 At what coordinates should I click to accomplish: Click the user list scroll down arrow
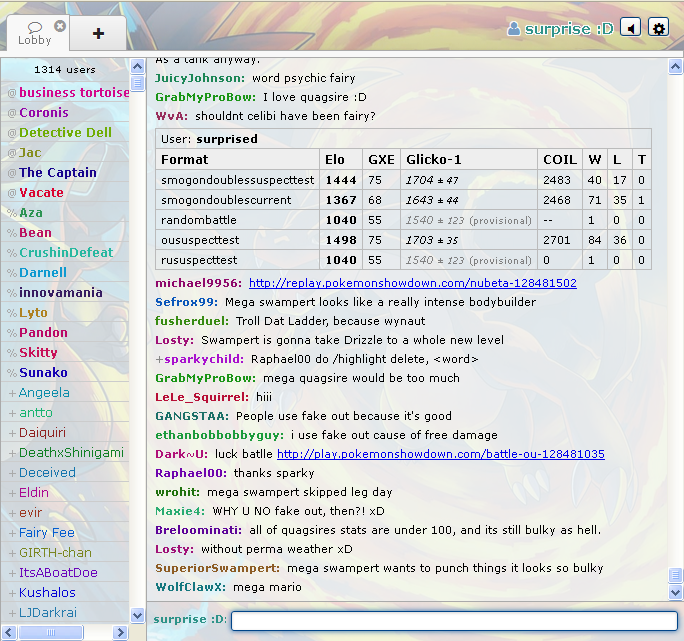137,615
